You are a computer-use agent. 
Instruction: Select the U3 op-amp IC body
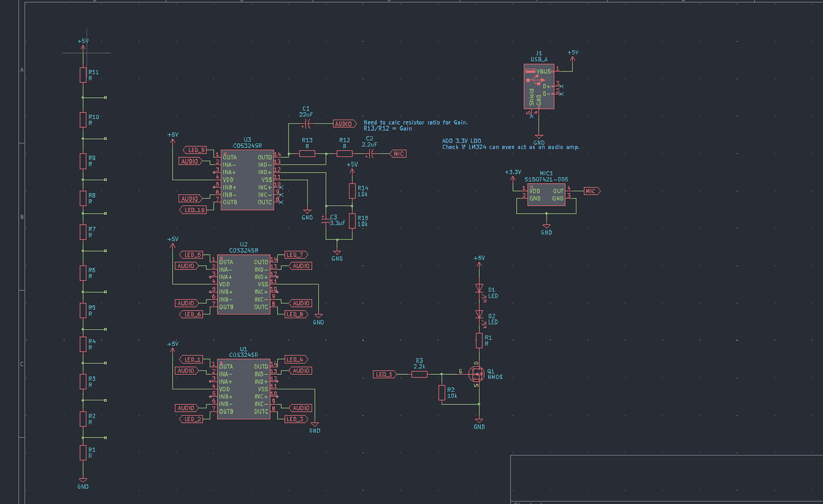click(246, 179)
